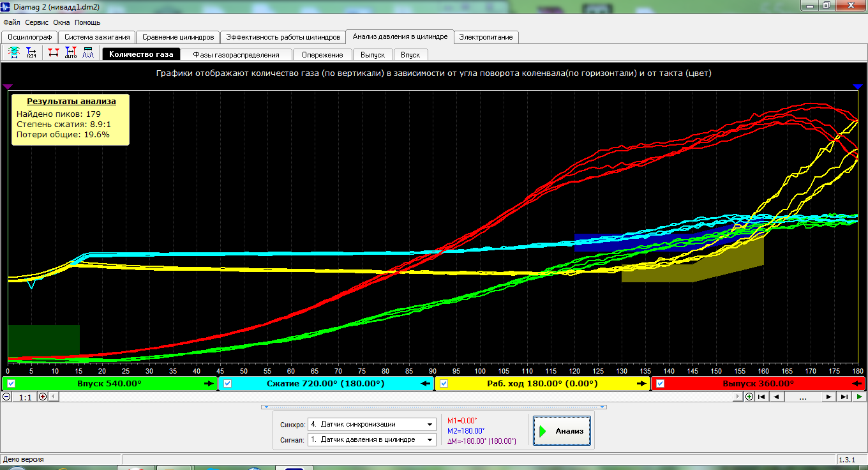Click the 'Степень сжатия: 8.9:1' text
The height and width of the screenshot is (470, 868).
point(64,124)
